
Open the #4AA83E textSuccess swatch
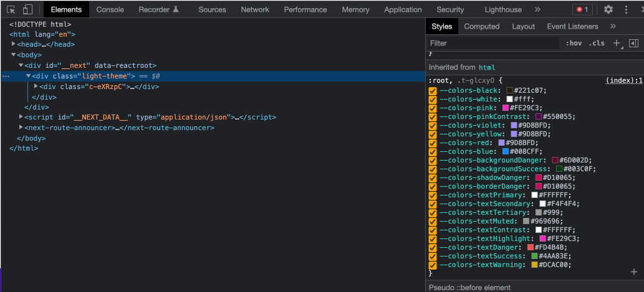(534, 256)
